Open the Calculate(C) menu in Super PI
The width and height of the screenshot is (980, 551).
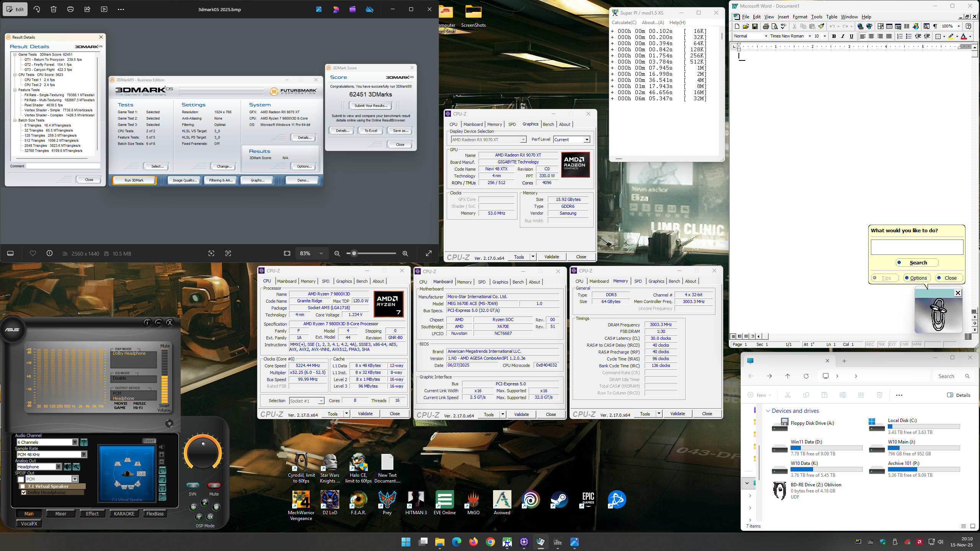pos(624,23)
